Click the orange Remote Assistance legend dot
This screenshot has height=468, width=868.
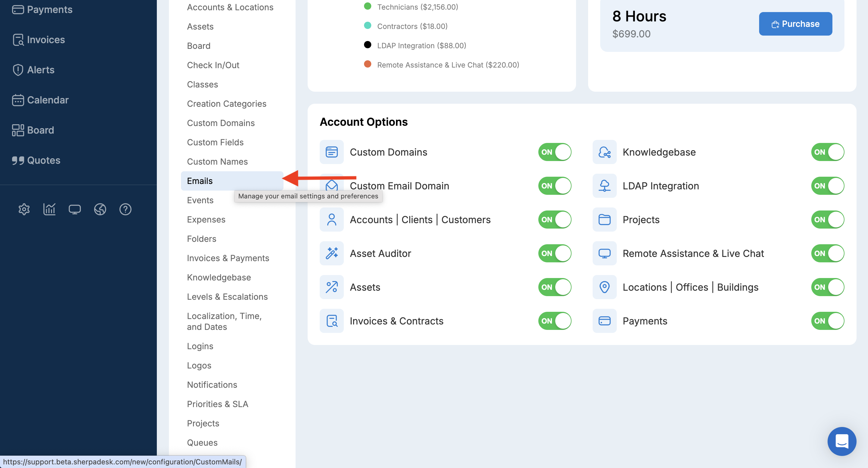[x=368, y=64]
